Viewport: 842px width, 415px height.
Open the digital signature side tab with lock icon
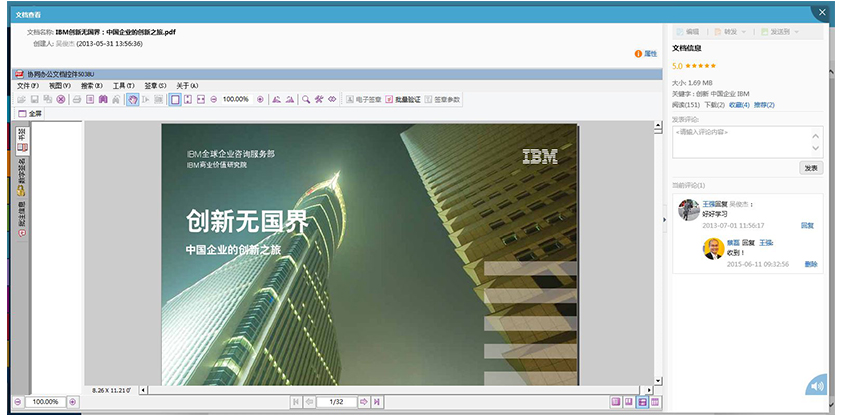point(22,177)
